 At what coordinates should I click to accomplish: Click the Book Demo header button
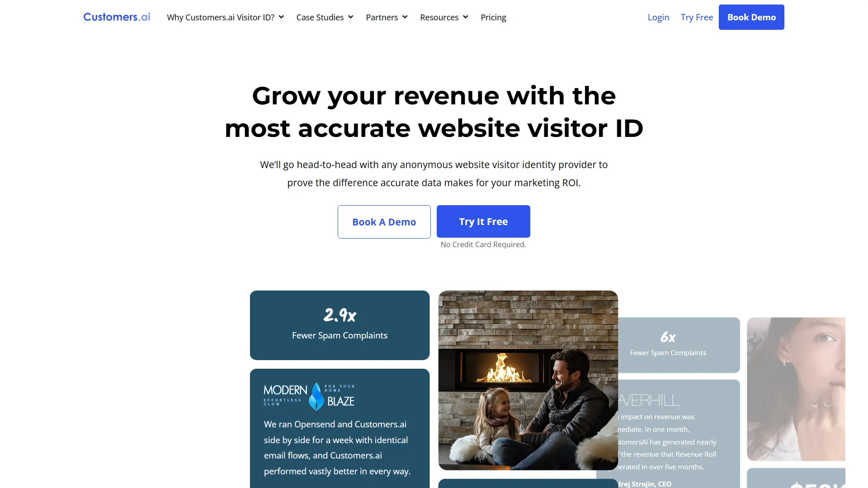[x=751, y=17]
